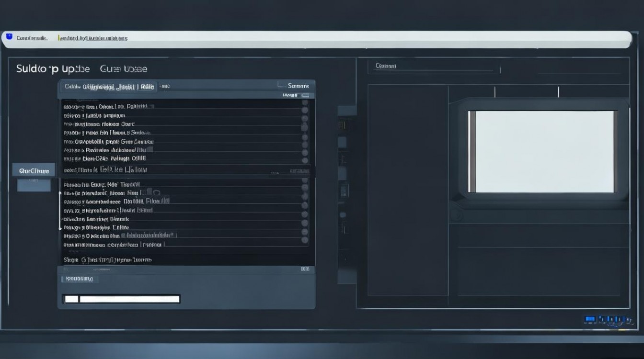The image size is (644, 359).
Task: Switch to the Mill tab in the list header
Action: (x=146, y=87)
